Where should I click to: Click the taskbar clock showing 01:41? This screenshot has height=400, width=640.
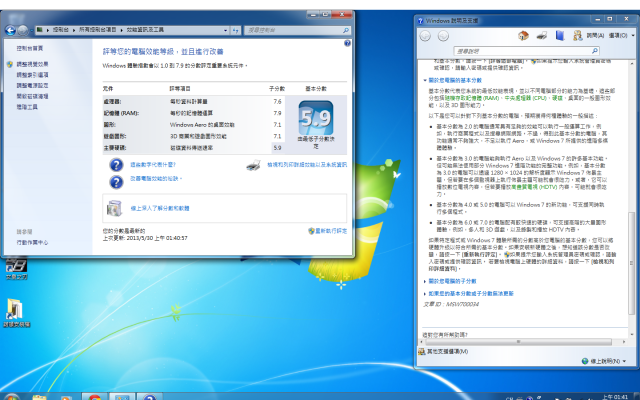[615, 397]
